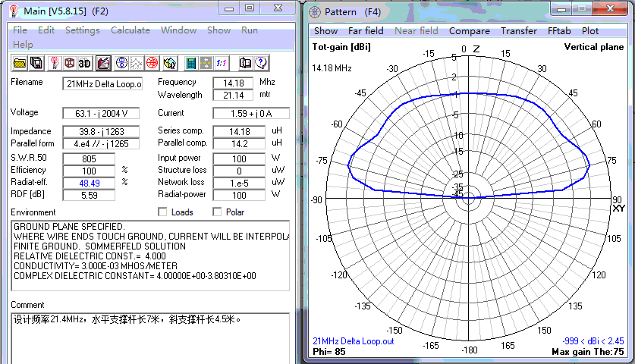Open the File menu in Main window
Screen dimensions: 635x364
pyautogui.click(x=20, y=30)
